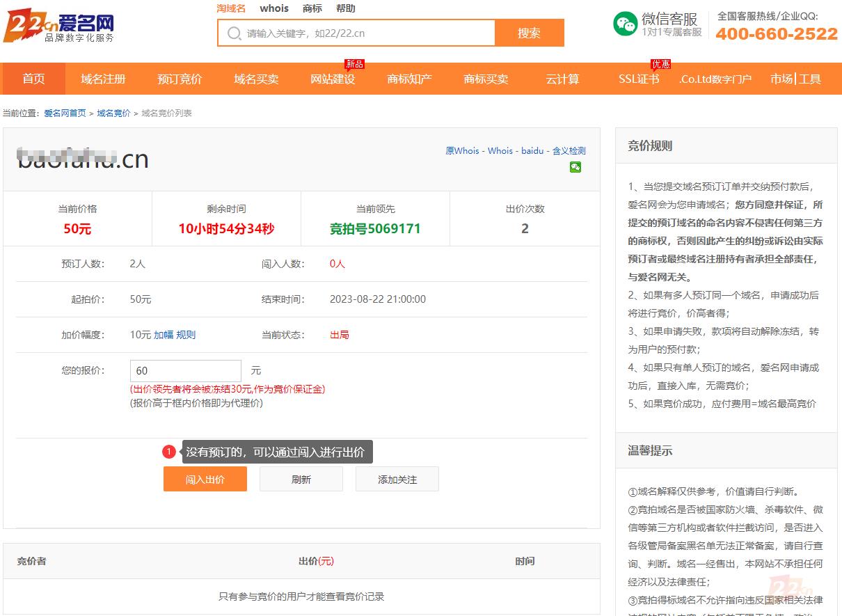Click the search magnifier icon
The height and width of the screenshot is (616, 842).
coord(235,33)
